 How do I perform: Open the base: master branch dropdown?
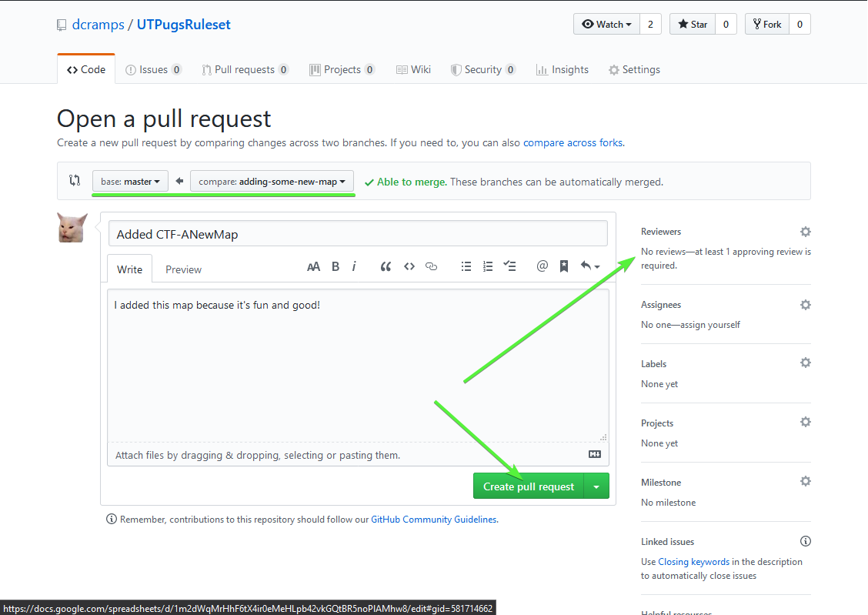[130, 182]
